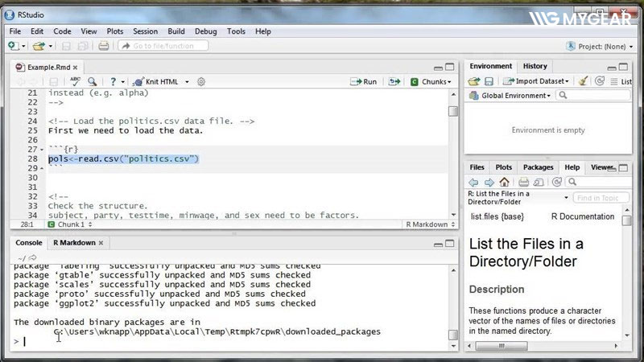Click the Help pane home icon
This screenshot has width=644, height=362.
pos(505,182)
